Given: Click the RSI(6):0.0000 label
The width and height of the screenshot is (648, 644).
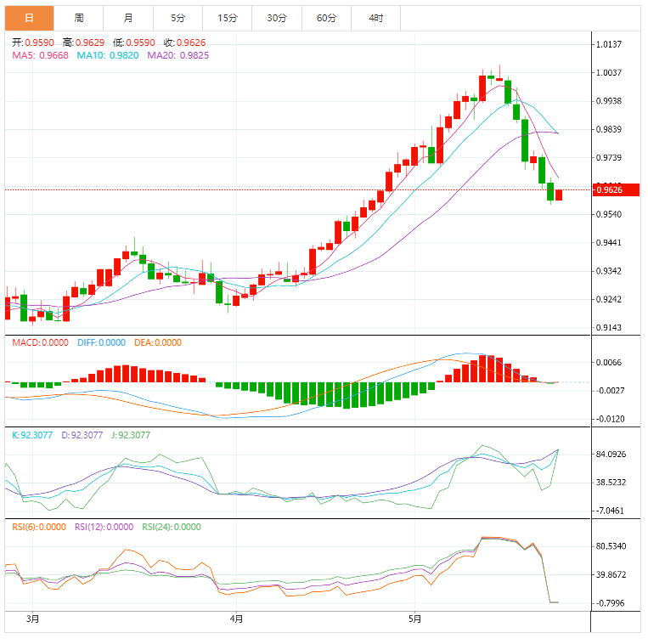Looking at the screenshot, I should point(39,527).
